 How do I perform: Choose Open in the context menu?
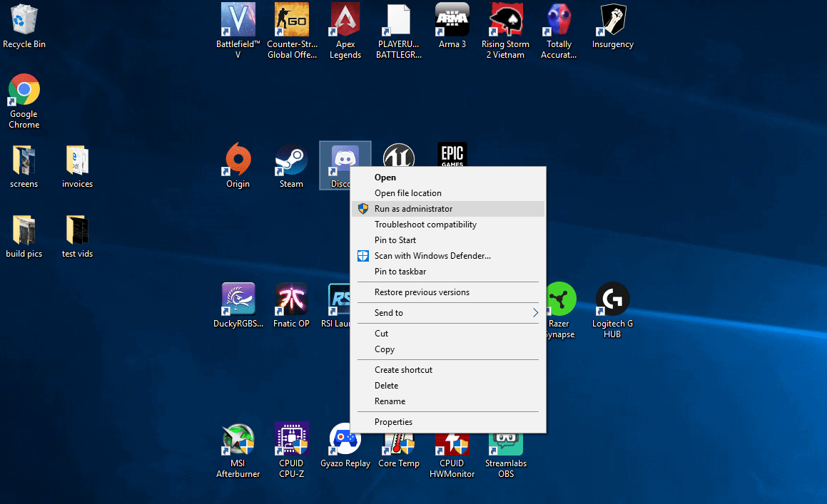448,178
